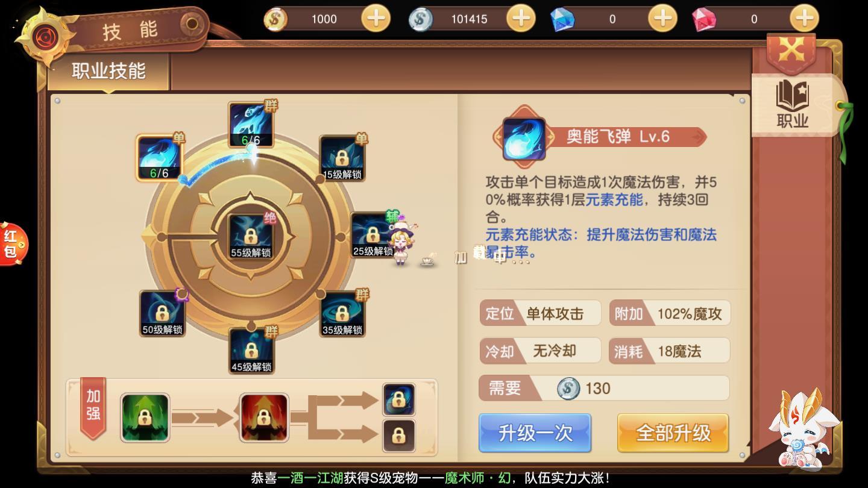Screen dimensions: 868x488
Task: Add blue diamonds with the plus button
Action: click(662, 19)
